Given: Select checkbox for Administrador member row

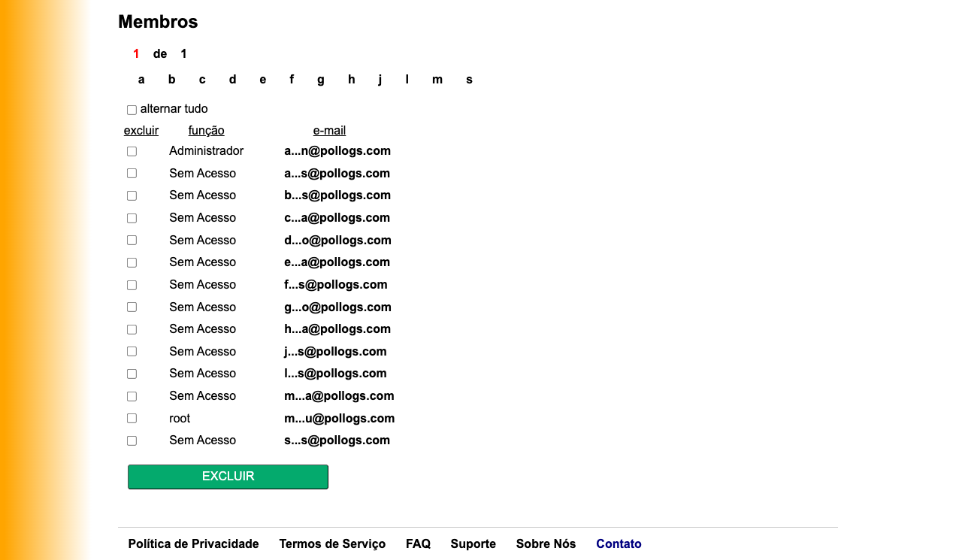Looking at the screenshot, I should 132,151.
